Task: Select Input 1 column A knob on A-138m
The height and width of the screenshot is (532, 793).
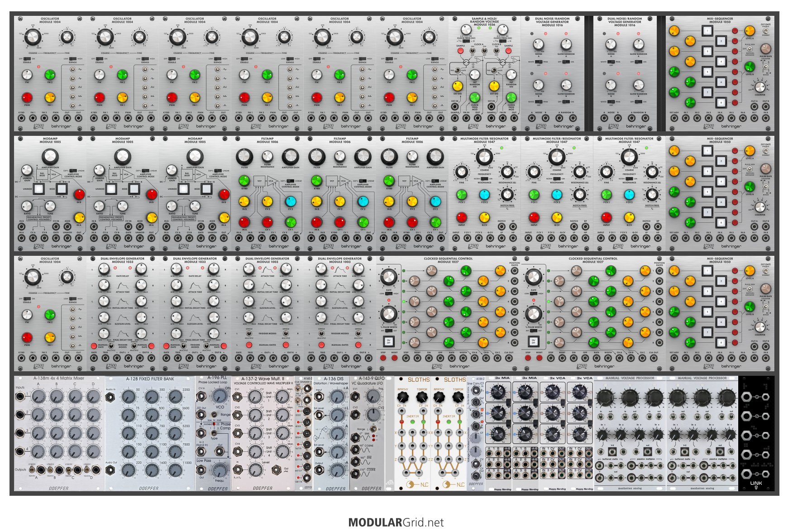Action: point(38,397)
